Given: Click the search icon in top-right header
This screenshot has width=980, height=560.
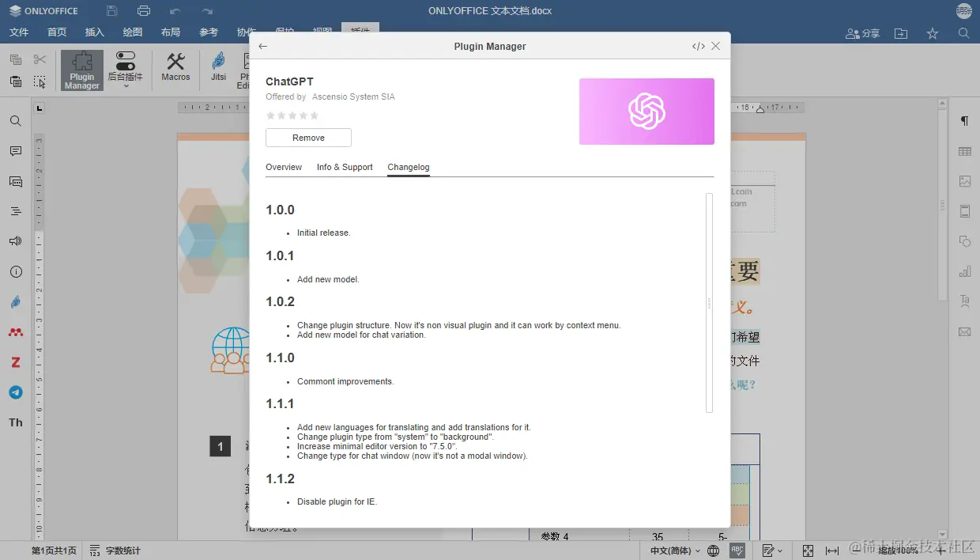Looking at the screenshot, I should click(964, 33).
